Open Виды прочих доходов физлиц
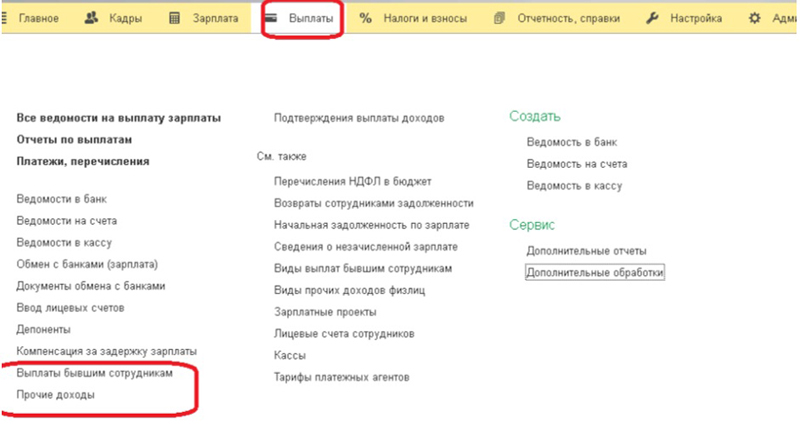The image size is (800, 428). tap(349, 291)
